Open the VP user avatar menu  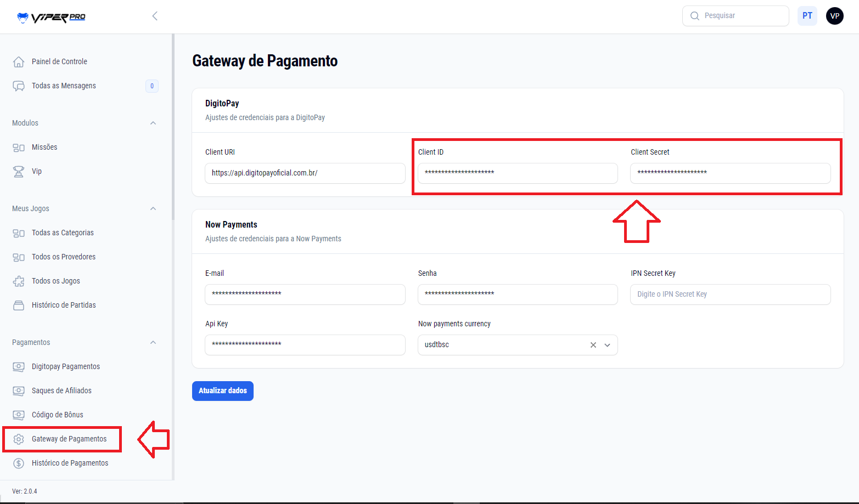834,16
